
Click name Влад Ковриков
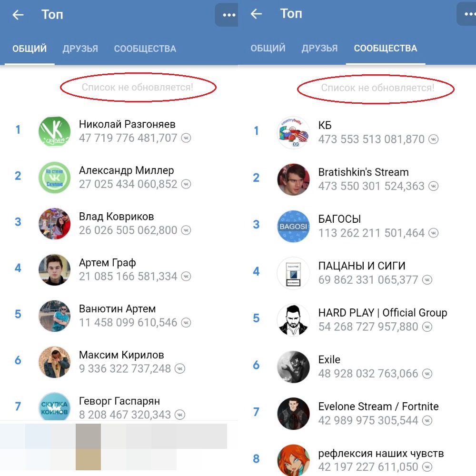tap(116, 217)
